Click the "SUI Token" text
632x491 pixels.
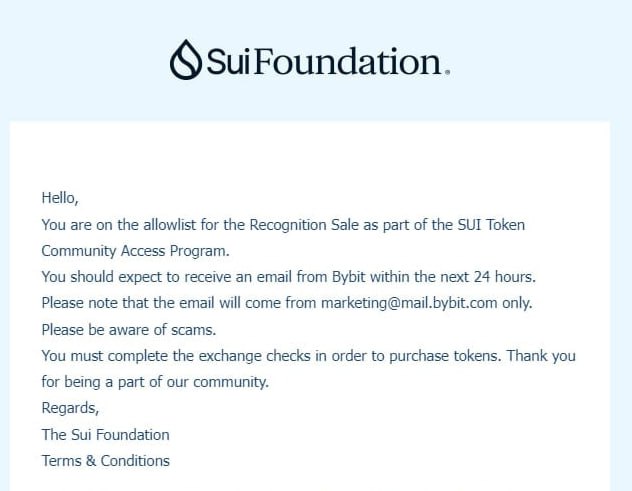[x=492, y=224]
